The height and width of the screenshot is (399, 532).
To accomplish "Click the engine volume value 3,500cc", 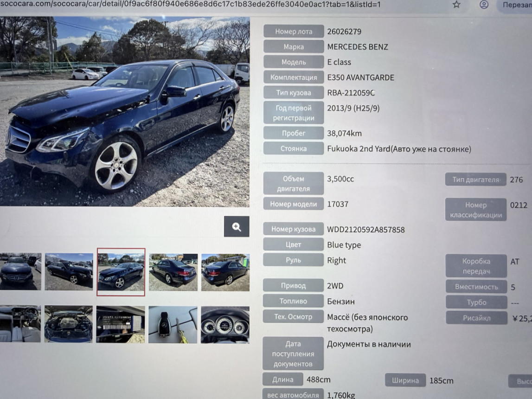I will (x=340, y=179).
